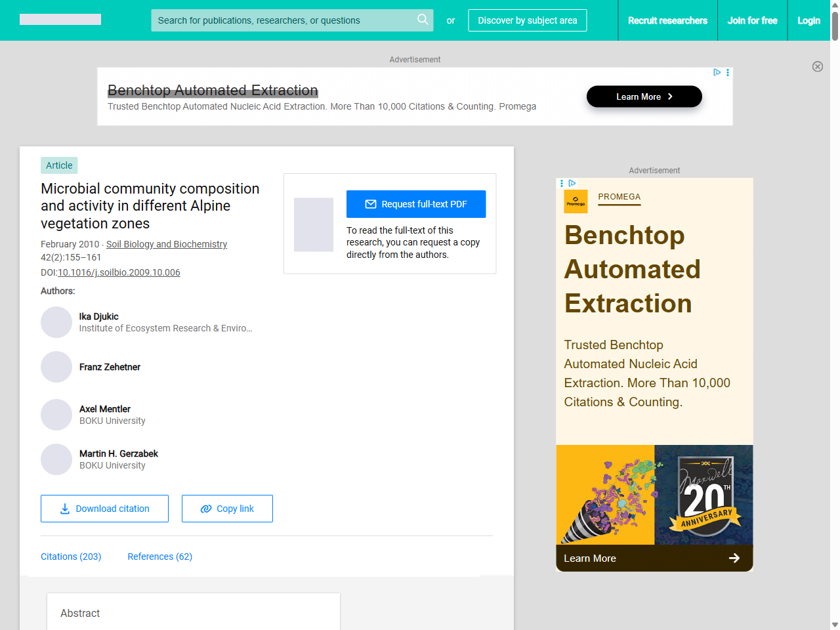Open Franz Zehetner's avatar
Screen dimensions: 840x630
pyautogui.click(x=56, y=367)
